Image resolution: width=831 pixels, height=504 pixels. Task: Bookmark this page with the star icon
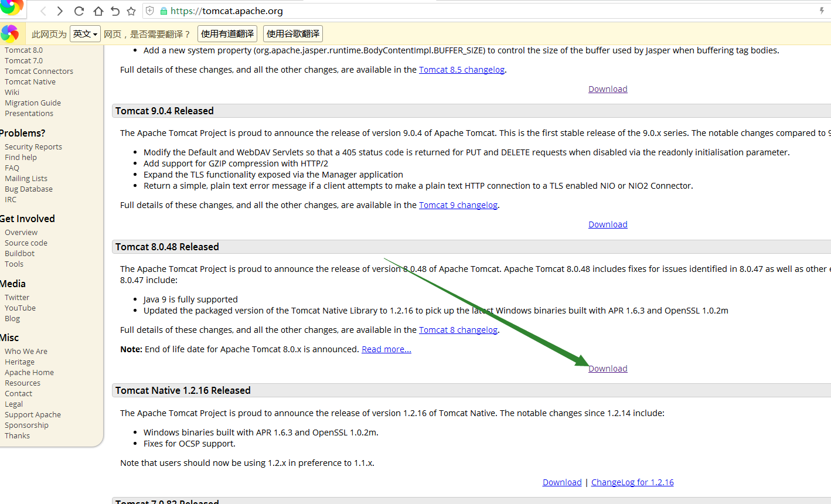pyautogui.click(x=131, y=11)
